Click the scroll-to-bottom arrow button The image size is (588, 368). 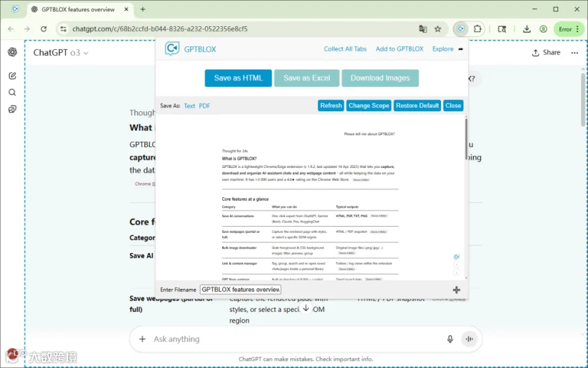tap(306, 309)
